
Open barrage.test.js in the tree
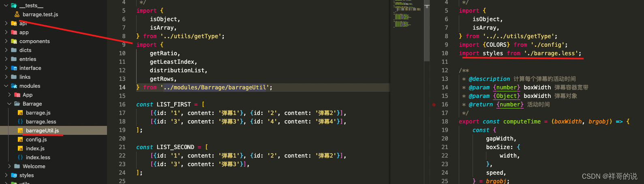coord(41,15)
